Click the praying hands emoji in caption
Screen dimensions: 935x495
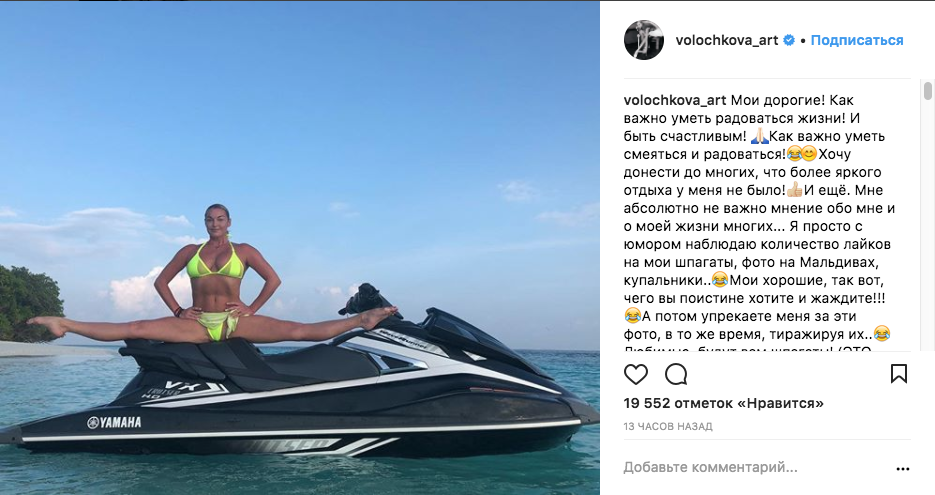pos(759,136)
